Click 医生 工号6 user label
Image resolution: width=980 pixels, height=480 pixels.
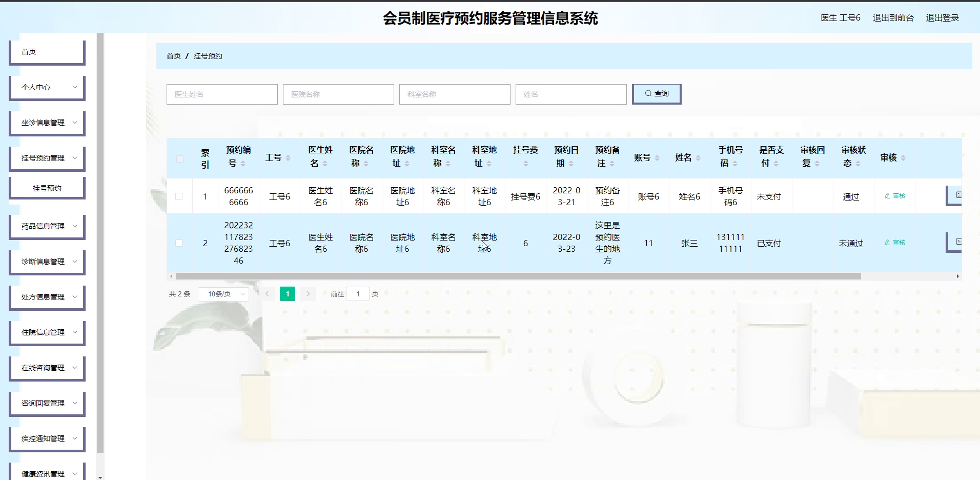840,18
